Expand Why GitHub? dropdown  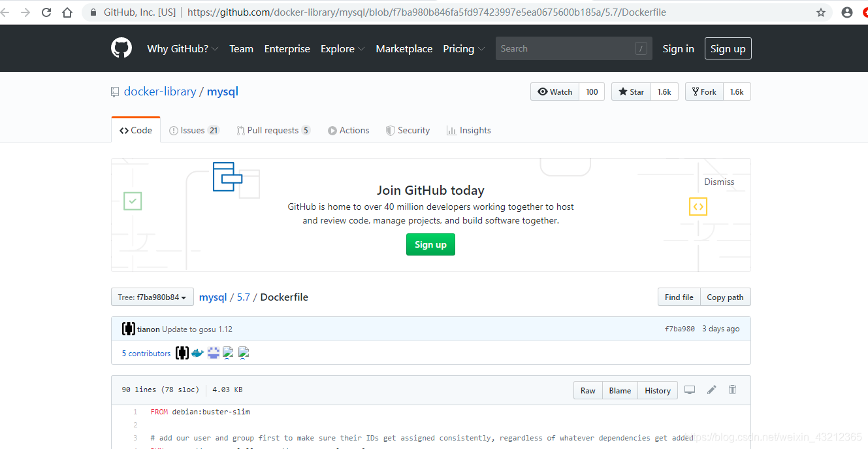[183, 48]
